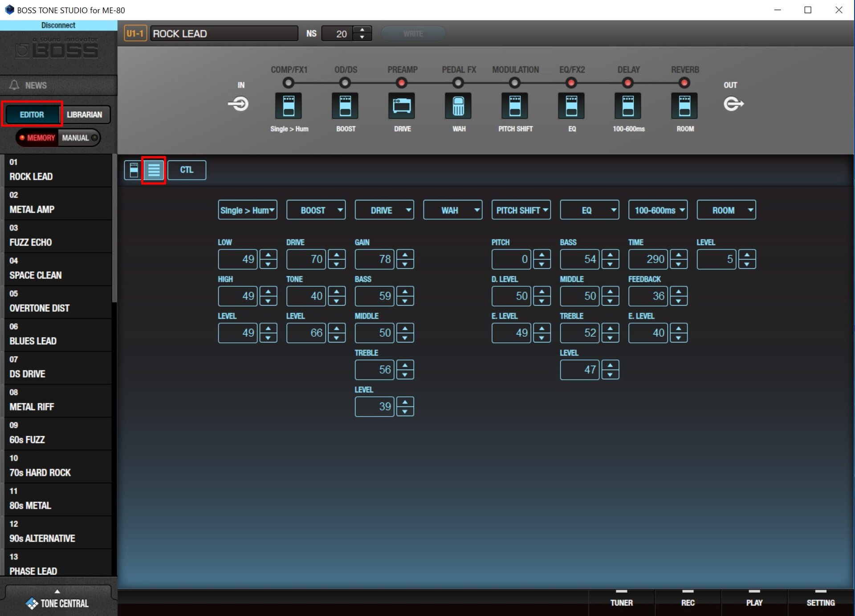Turn off the REVERB effect indicator
This screenshot has width=855, height=616.
[684, 83]
